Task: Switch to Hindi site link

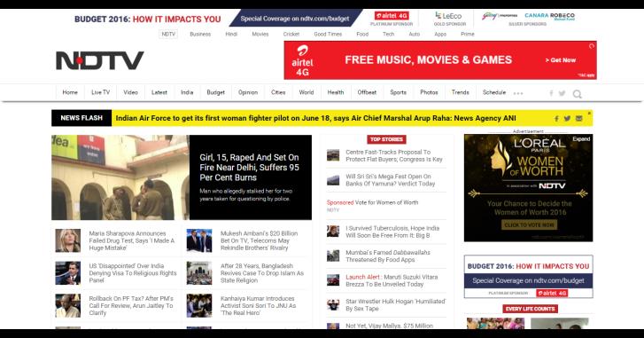Action: tap(231, 34)
